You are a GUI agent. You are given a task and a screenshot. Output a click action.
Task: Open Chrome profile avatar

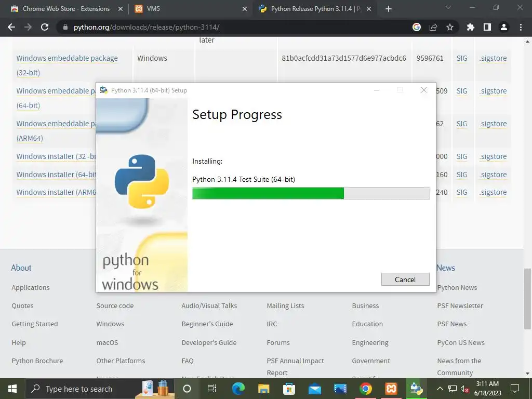[x=504, y=27]
